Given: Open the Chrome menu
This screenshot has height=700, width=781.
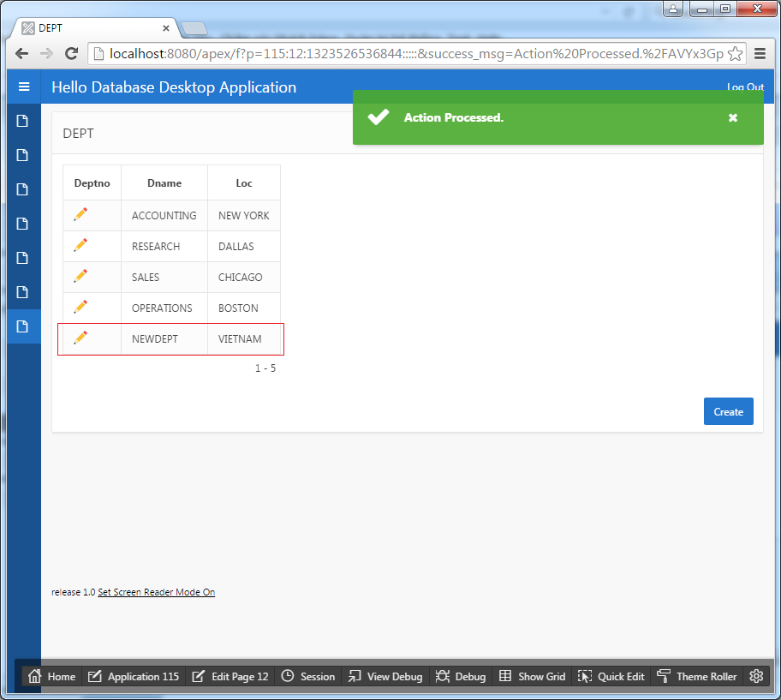Looking at the screenshot, I should (760, 53).
